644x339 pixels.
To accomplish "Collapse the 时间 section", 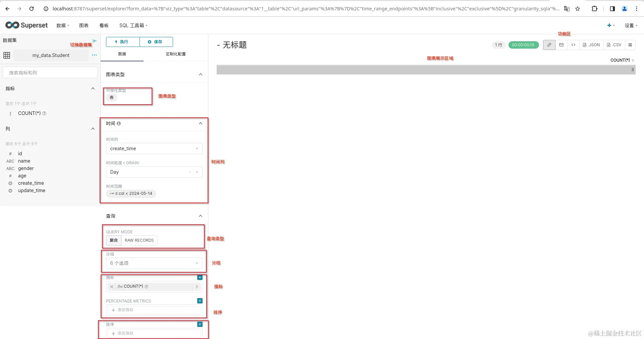I will click(x=201, y=123).
